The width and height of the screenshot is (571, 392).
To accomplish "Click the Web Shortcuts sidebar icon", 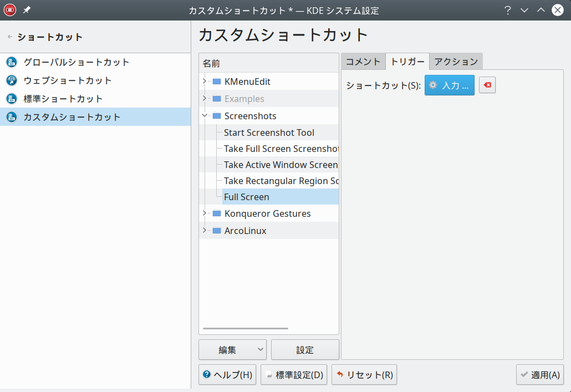I will [x=12, y=80].
